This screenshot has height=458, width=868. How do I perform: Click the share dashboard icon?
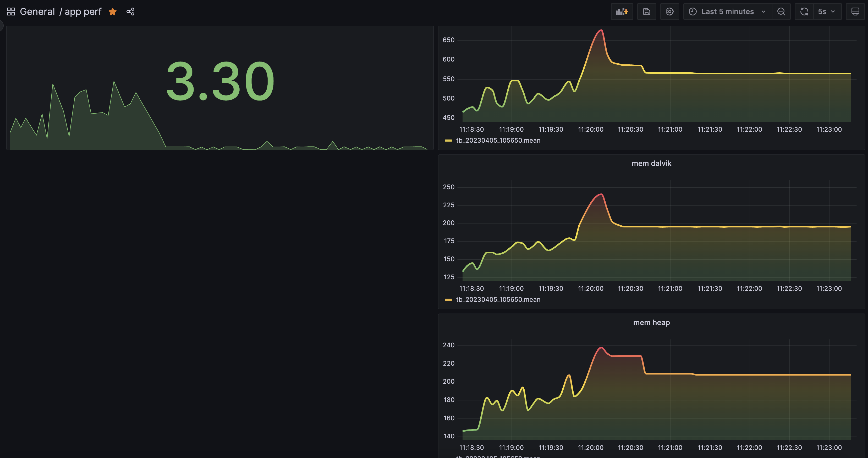[130, 12]
